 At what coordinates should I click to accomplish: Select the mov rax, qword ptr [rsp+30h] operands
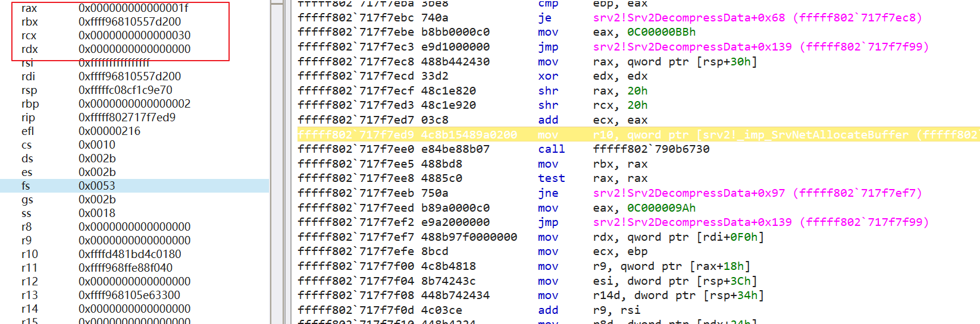click(675, 62)
